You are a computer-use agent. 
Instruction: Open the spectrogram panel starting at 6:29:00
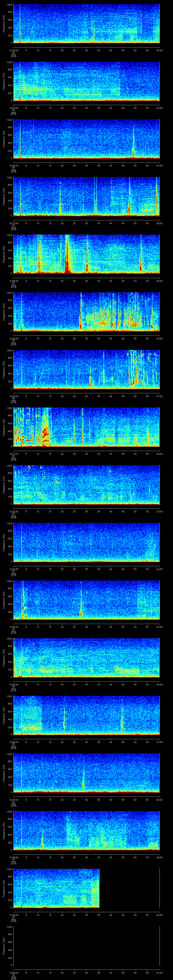click(x=87, y=312)
